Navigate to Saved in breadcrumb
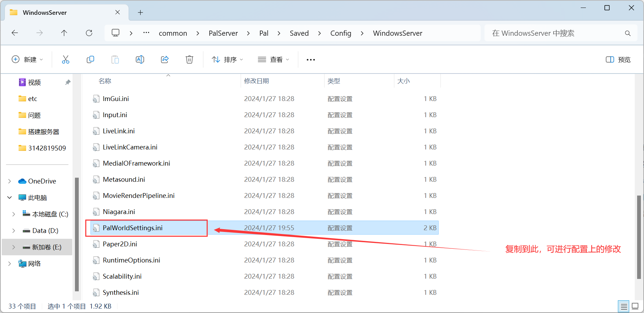The width and height of the screenshot is (644, 313). [299, 33]
